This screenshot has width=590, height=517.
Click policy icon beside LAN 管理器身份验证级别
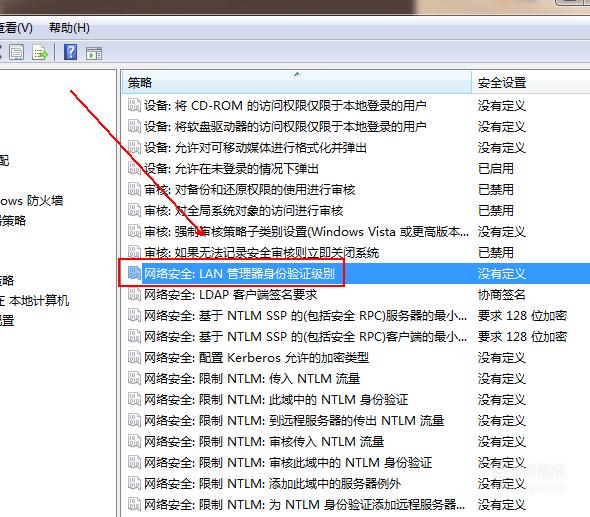[x=134, y=273]
